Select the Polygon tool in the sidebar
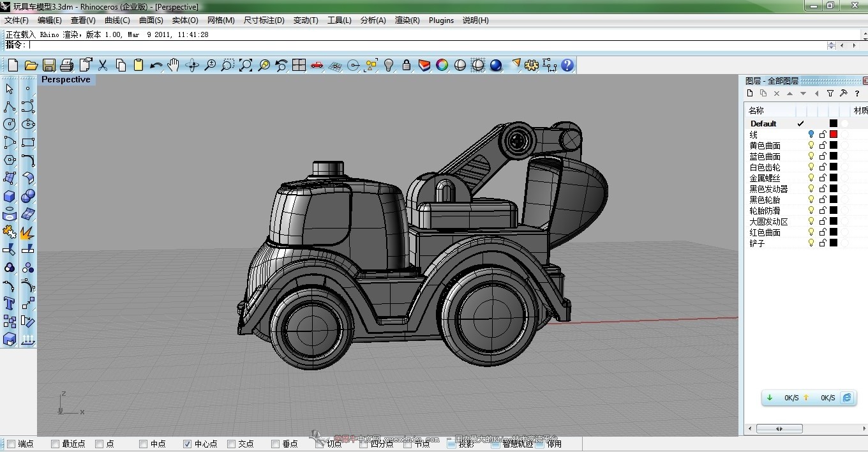The image size is (868, 452). pos(10,160)
